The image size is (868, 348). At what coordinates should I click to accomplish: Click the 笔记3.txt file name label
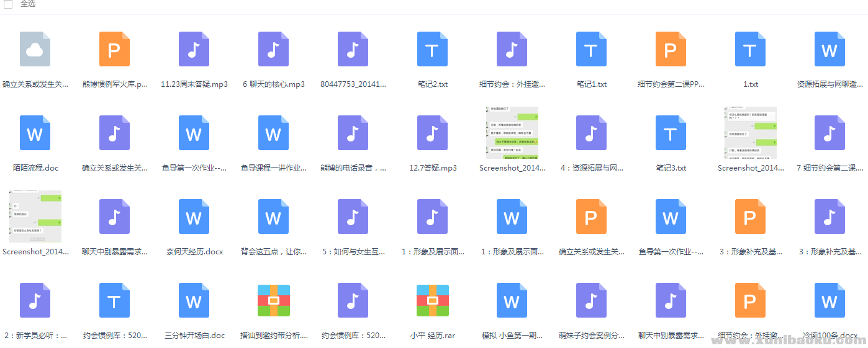tap(671, 168)
